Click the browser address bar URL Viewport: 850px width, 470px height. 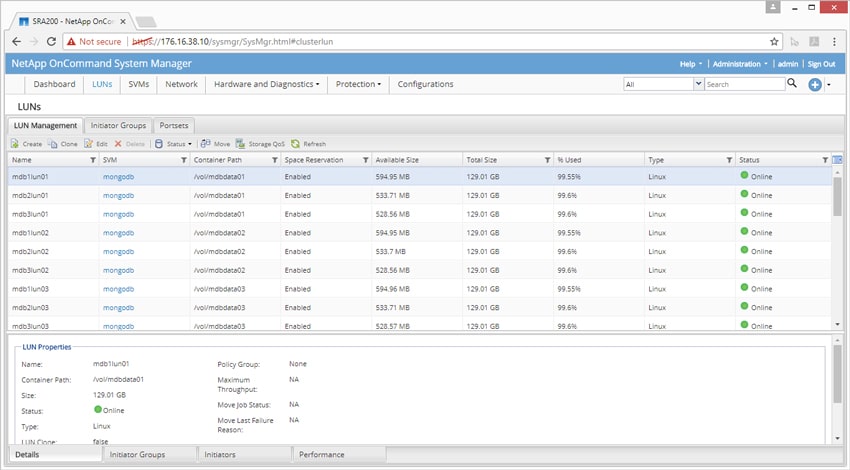233,42
